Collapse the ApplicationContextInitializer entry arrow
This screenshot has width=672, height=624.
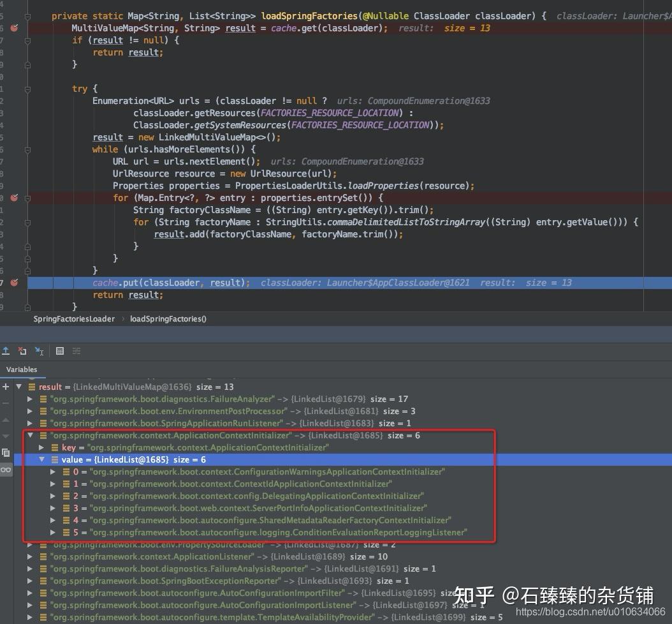pyautogui.click(x=30, y=435)
